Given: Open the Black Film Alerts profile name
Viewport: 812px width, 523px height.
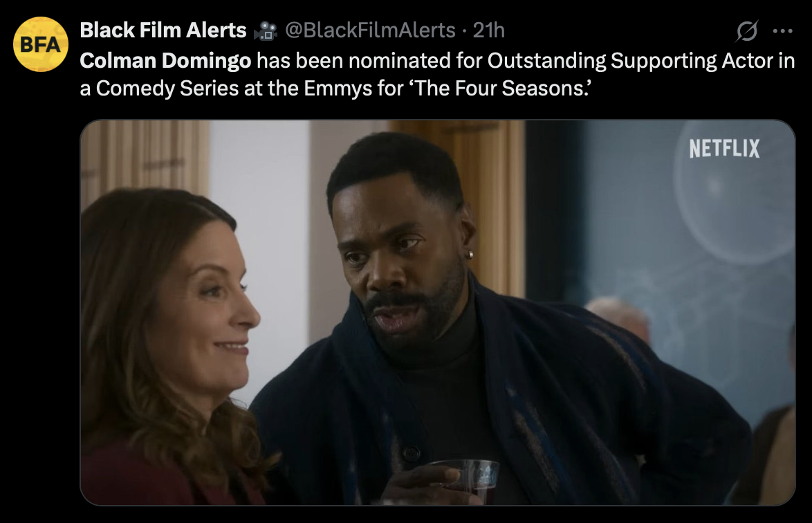Looking at the screenshot, I should pos(163,30).
